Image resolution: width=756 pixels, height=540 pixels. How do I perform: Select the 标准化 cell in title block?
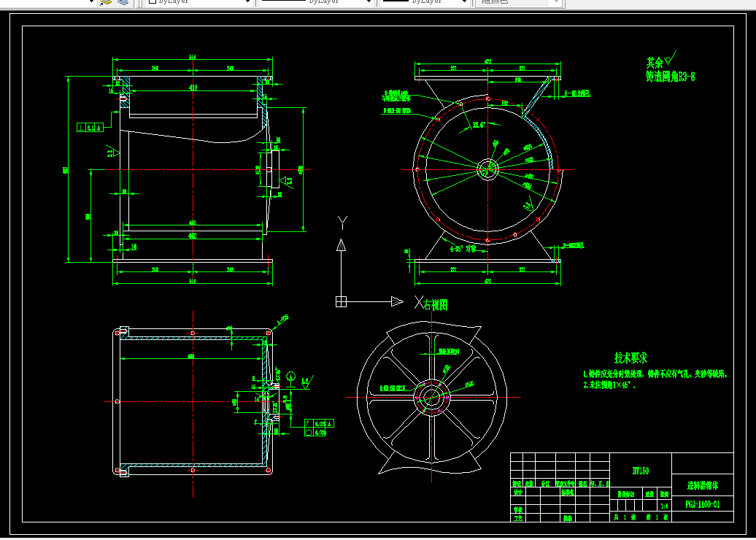(568, 493)
